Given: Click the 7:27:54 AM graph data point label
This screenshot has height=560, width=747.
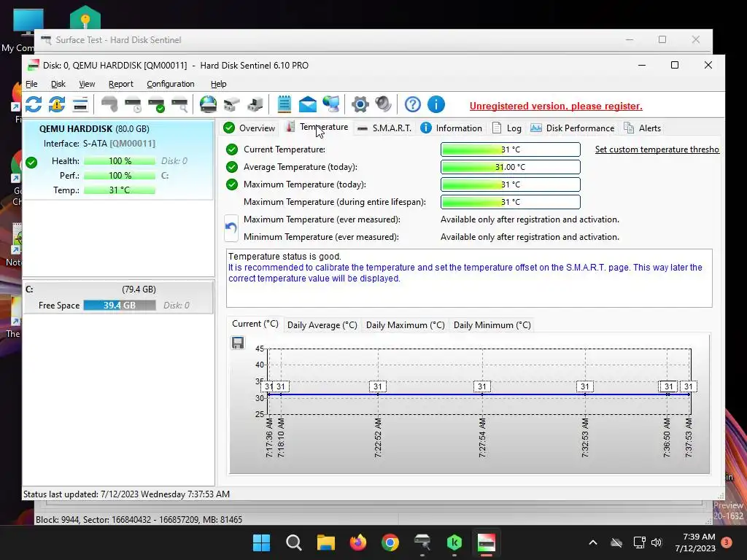Looking at the screenshot, I should pos(482,386).
